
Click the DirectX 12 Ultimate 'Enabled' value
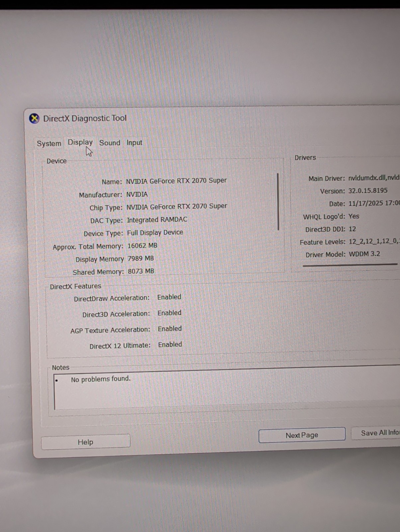170,344
